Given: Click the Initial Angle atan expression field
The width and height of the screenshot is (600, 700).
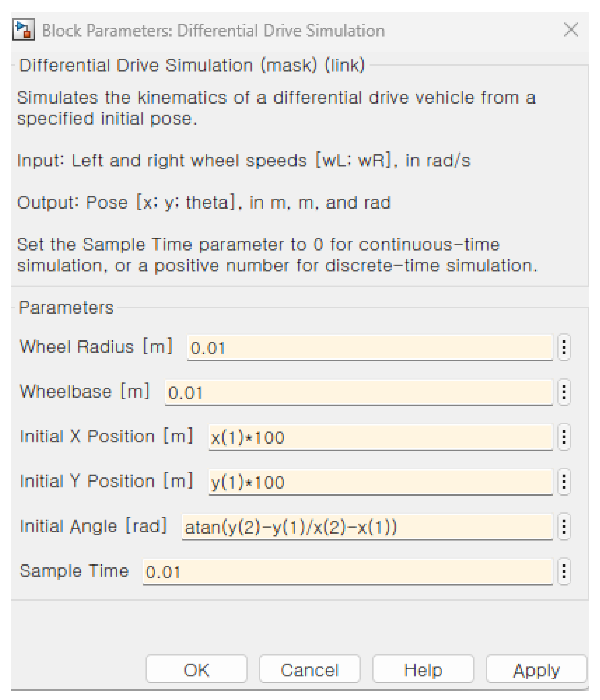Looking at the screenshot, I should point(367,527).
